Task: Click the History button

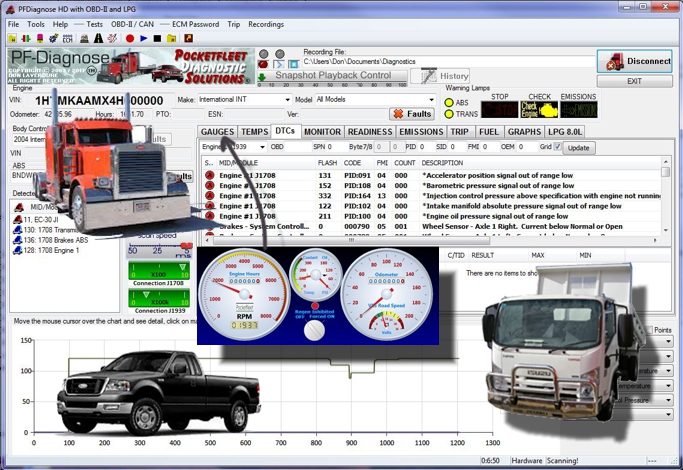Action: click(x=440, y=76)
